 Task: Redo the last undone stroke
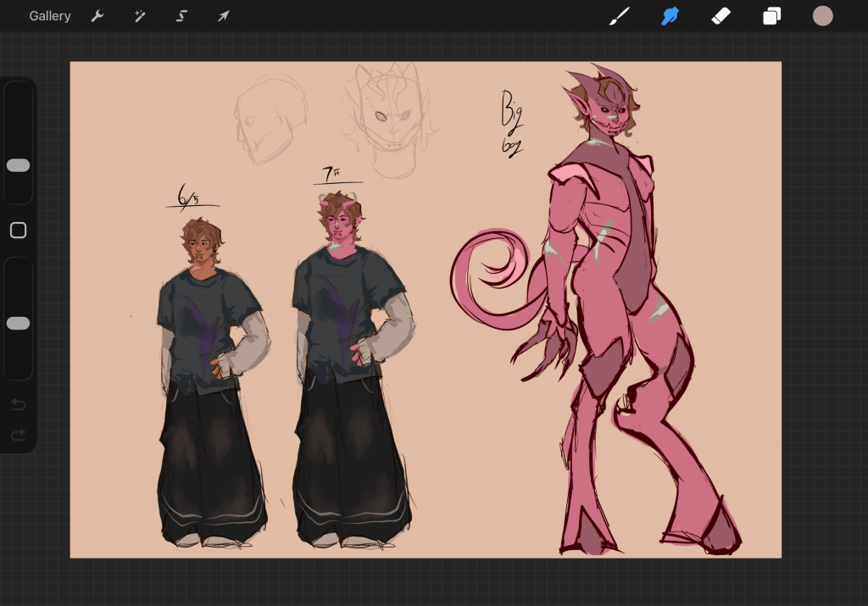coord(19,435)
